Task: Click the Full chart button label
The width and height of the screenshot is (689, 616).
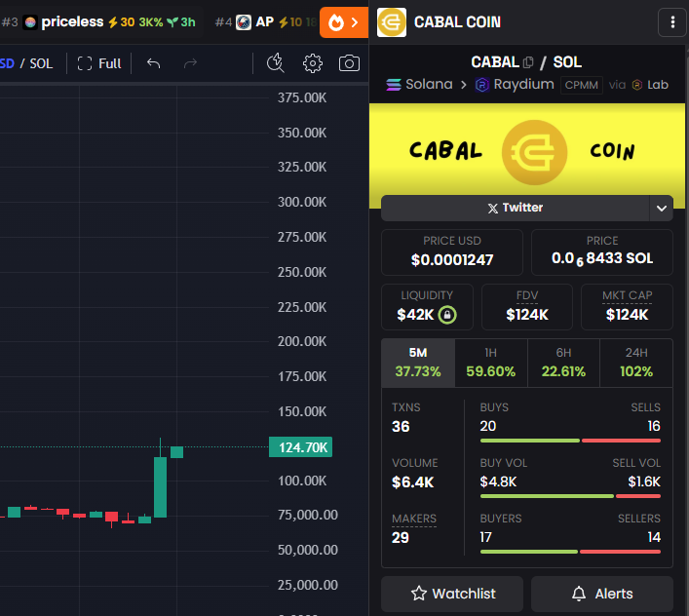Action: 109,63
